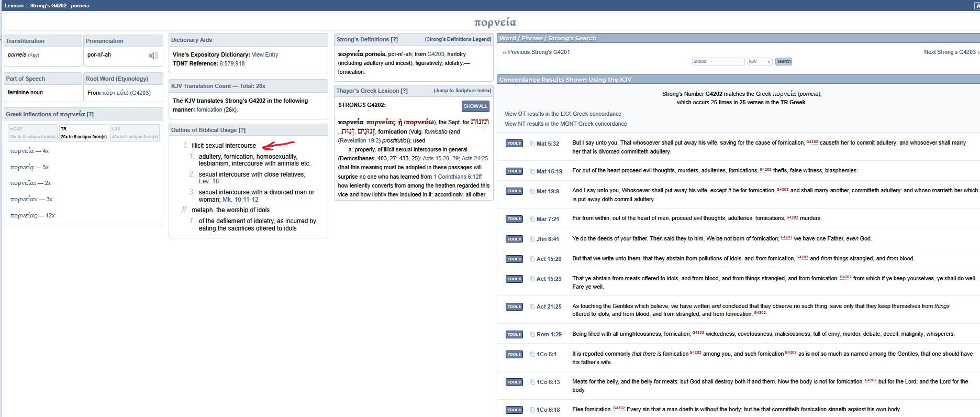The image size is (980, 417).
Task: Go to Previous Strong's G4201
Action: point(536,52)
